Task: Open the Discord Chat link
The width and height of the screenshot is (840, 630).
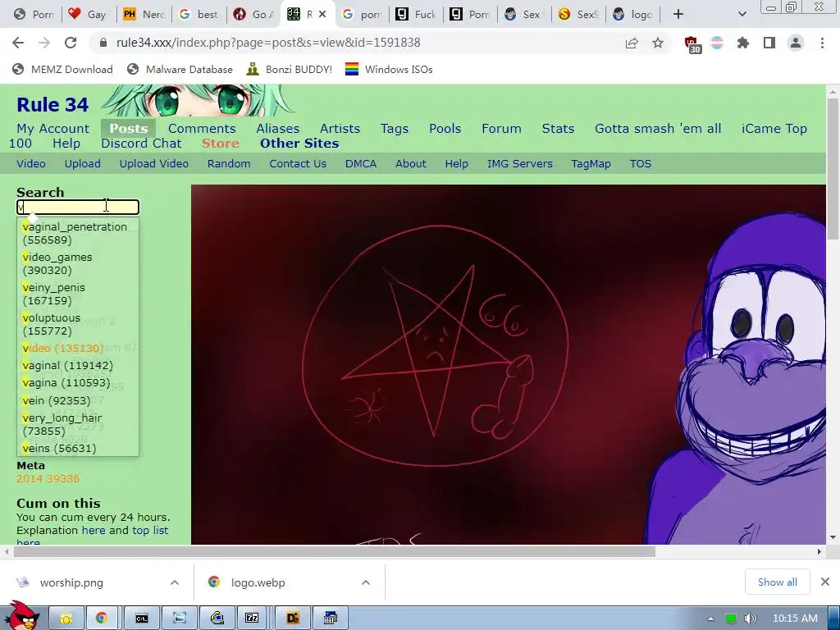Action: (141, 143)
